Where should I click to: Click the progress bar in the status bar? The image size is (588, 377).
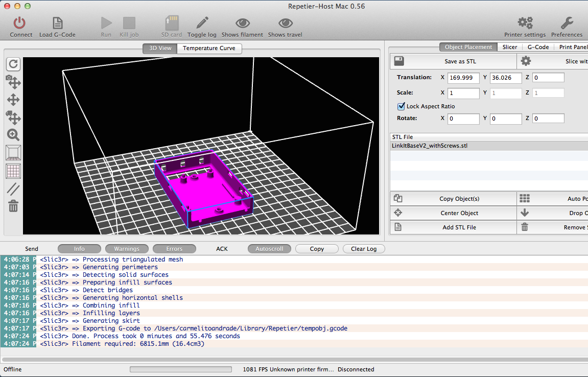[x=181, y=369]
